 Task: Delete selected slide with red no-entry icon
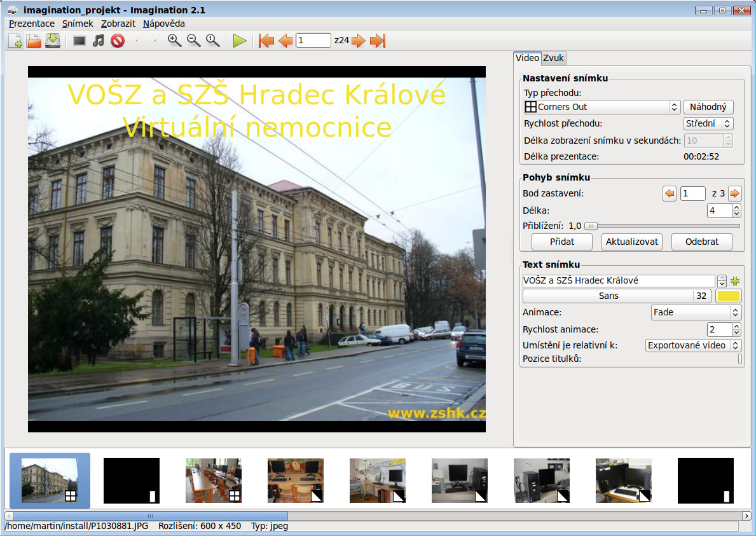click(x=118, y=41)
